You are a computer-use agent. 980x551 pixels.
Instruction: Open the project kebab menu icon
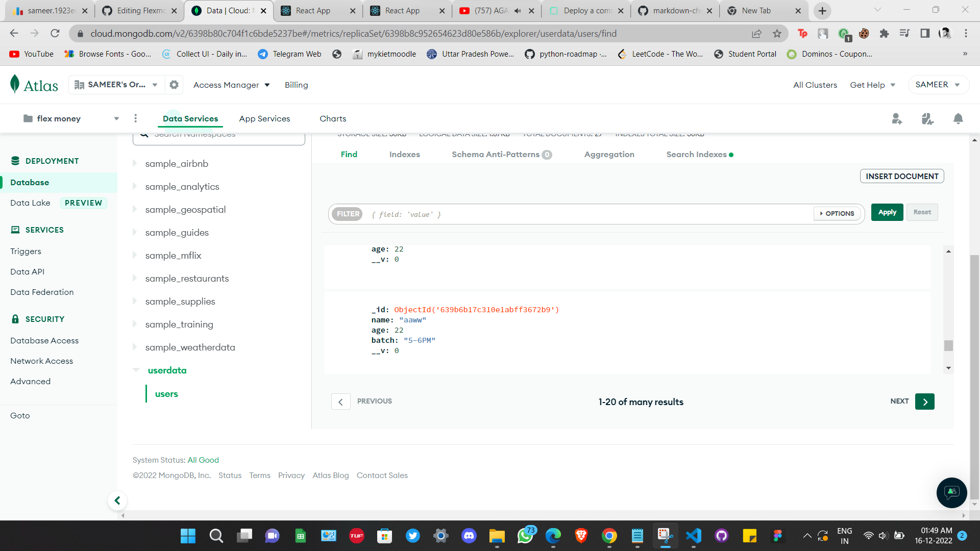[x=135, y=118]
